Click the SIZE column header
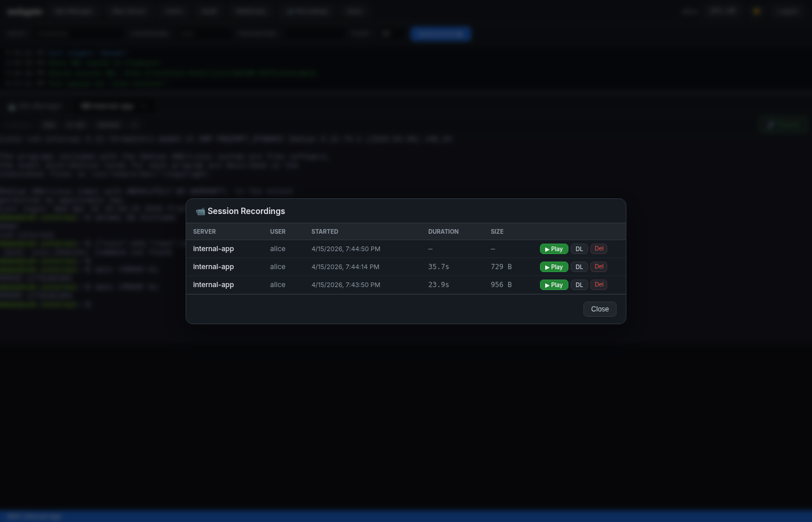Screen dimensions: 812x522 (497, 231)
